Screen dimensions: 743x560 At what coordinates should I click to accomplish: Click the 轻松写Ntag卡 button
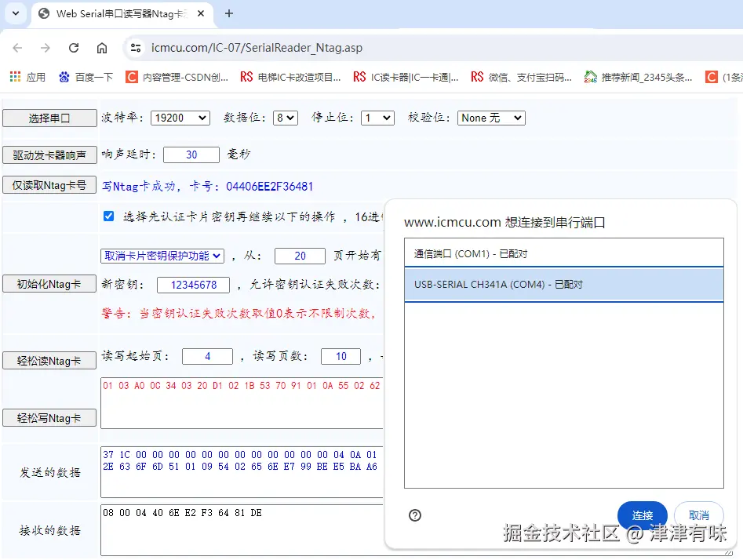point(49,418)
